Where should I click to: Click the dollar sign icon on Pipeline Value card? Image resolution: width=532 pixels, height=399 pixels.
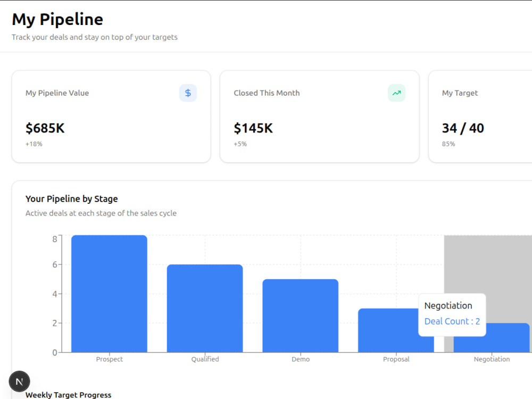(188, 93)
